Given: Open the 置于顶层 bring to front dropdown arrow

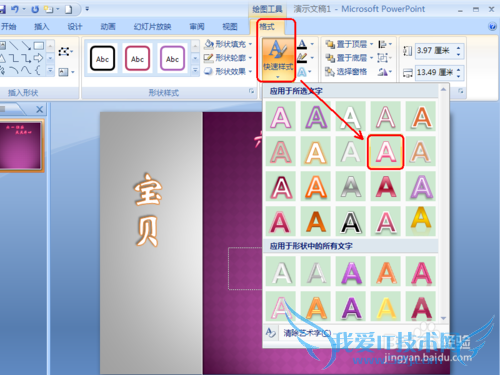Looking at the screenshot, I should [372, 44].
